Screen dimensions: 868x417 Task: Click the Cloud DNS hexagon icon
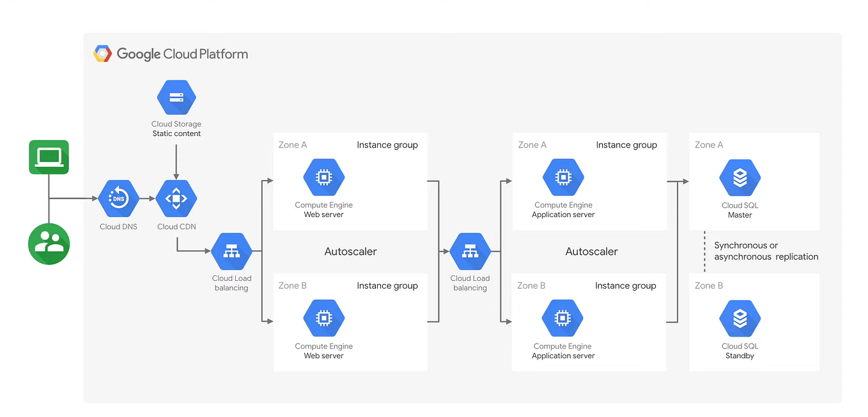(118, 198)
